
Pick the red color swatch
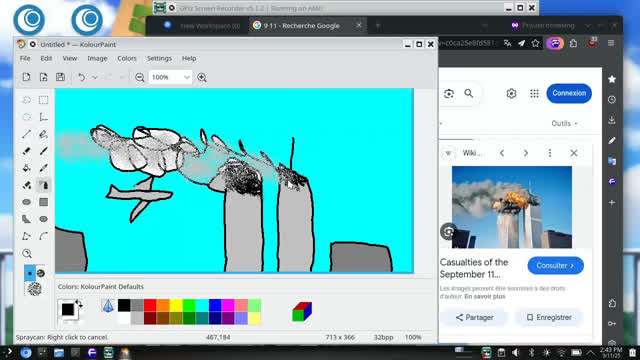(150, 305)
